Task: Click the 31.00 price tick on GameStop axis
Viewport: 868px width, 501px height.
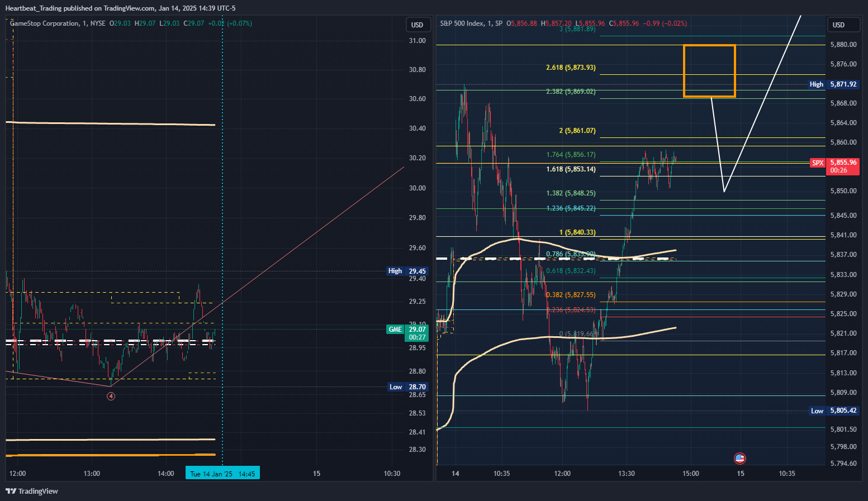Action: pyautogui.click(x=418, y=41)
